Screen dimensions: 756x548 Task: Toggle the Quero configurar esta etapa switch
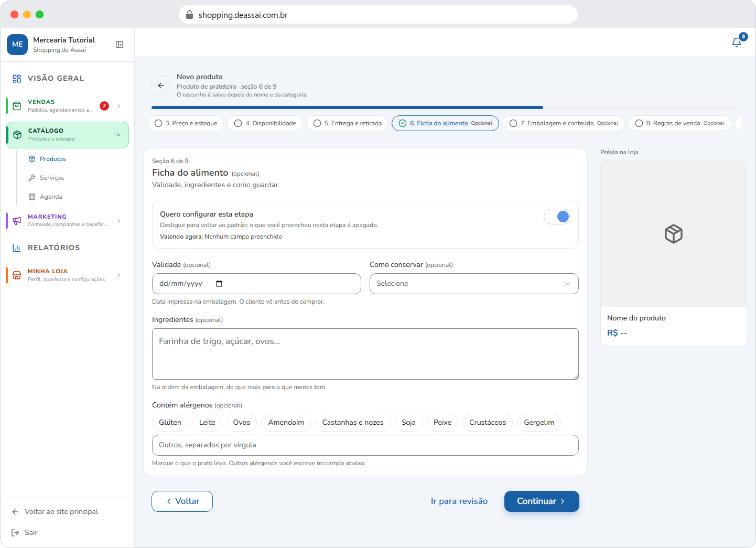[557, 217]
